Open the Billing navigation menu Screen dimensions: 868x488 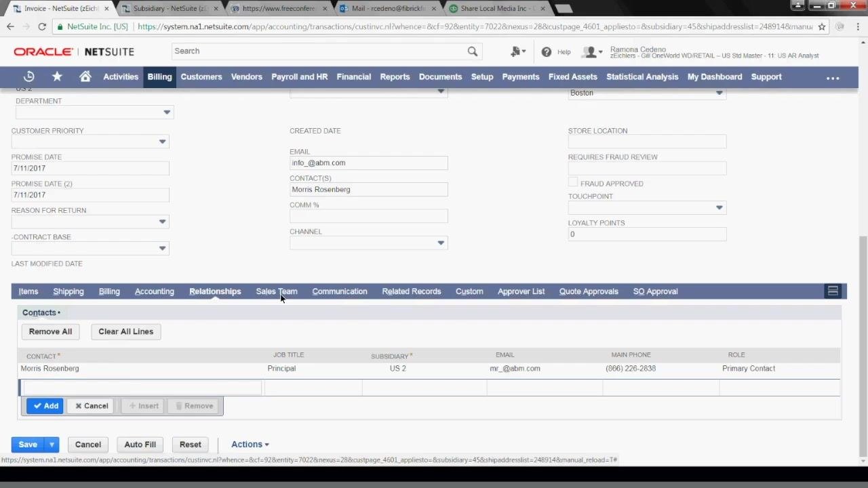(x=159, y=77)
